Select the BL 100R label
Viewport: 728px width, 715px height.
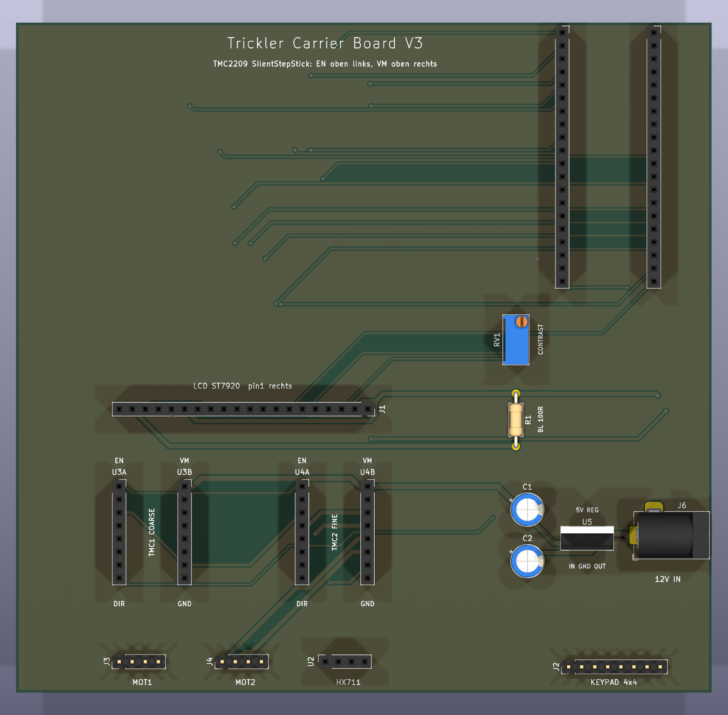[x=541, y=419]
